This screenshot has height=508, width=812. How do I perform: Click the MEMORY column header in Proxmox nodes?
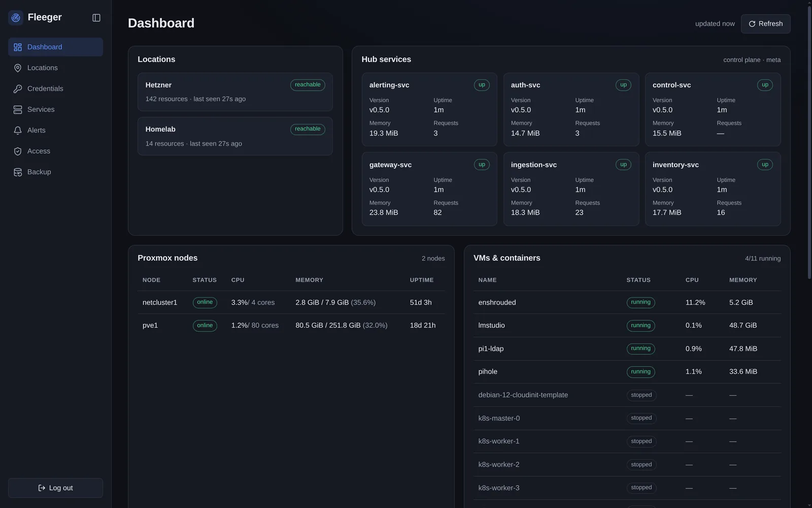point(309,280)
